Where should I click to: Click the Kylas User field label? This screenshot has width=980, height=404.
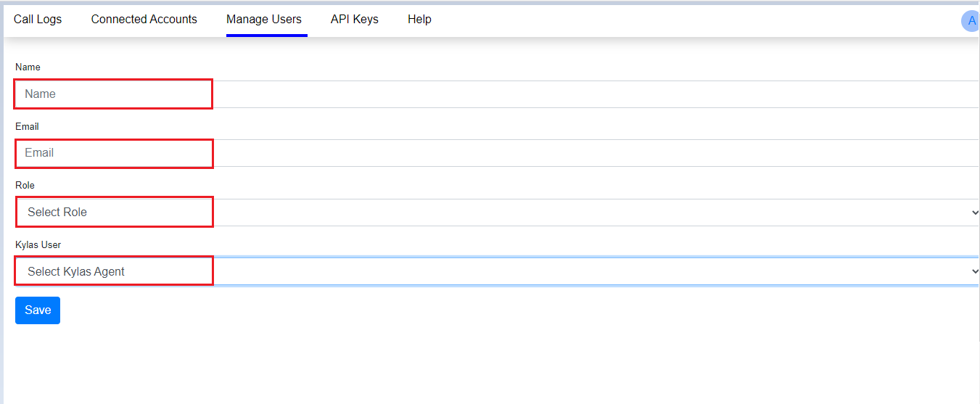pos(38,244)
